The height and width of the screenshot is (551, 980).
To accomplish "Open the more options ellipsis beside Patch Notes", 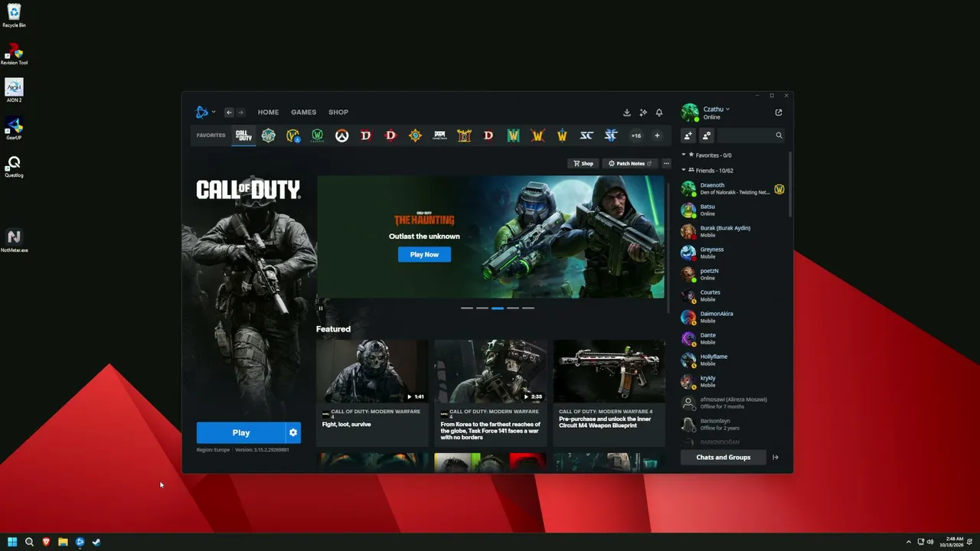I will pyautogui.click(x=666, y=163).
